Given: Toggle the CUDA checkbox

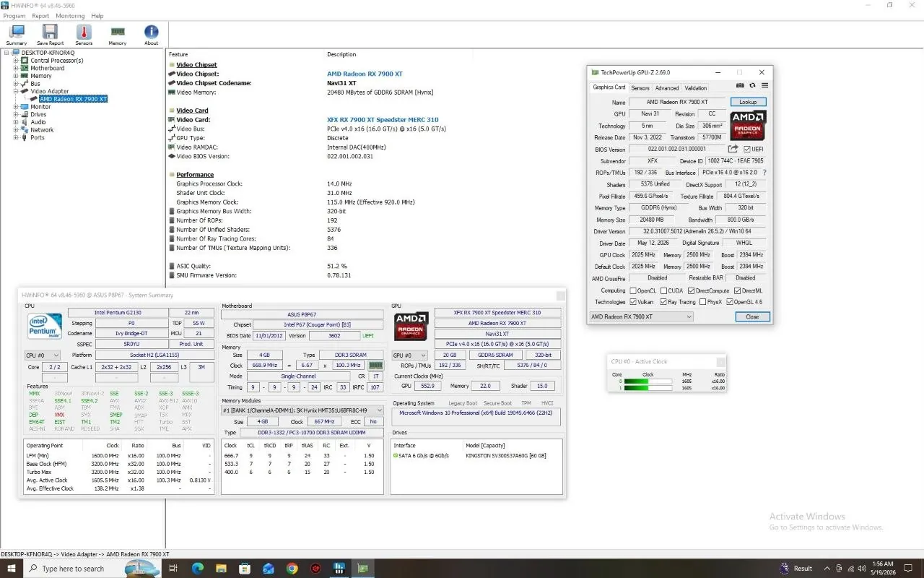Looking at the screenshot, I should (663, 290).
